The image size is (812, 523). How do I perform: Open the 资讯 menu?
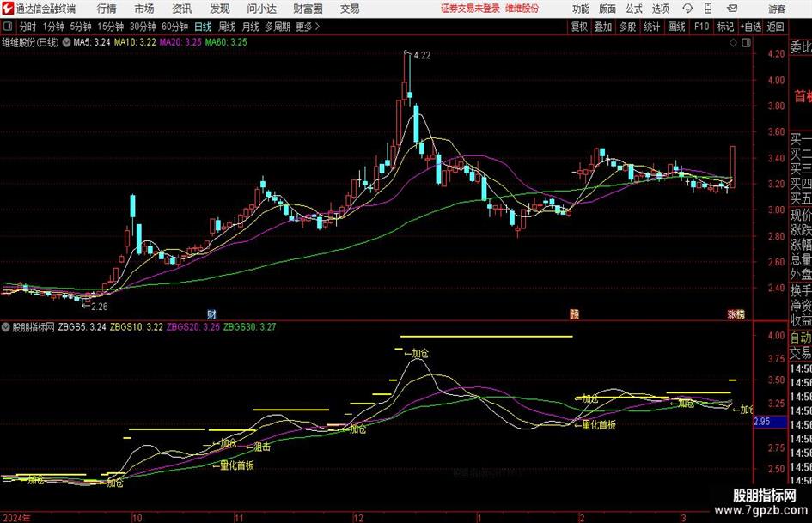click(x=182, y=9)
